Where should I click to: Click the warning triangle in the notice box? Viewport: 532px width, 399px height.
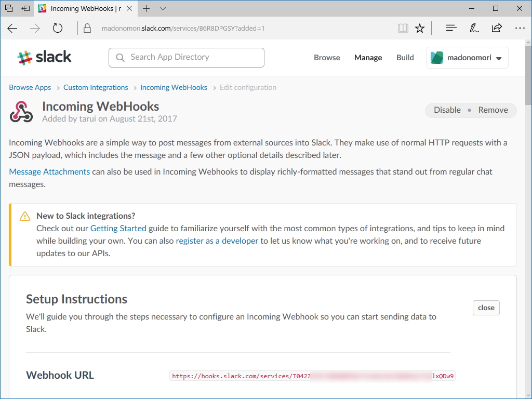click(24, 216)
